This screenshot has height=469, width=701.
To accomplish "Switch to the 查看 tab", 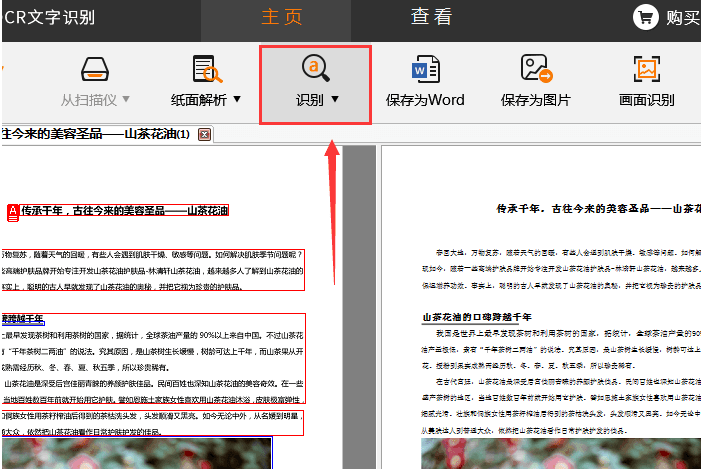I will tap(431, 17).
